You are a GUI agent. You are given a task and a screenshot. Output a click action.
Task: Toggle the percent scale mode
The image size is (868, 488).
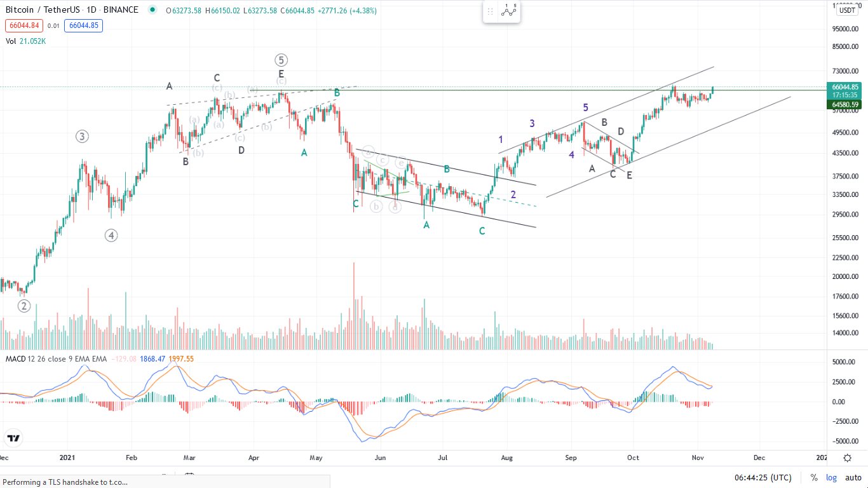(814, 477)
